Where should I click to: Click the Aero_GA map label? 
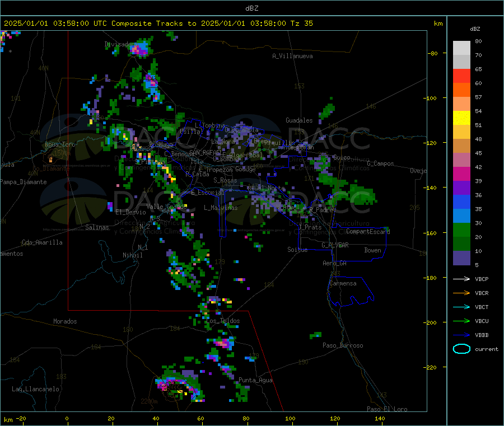click(x=335, y=263)
